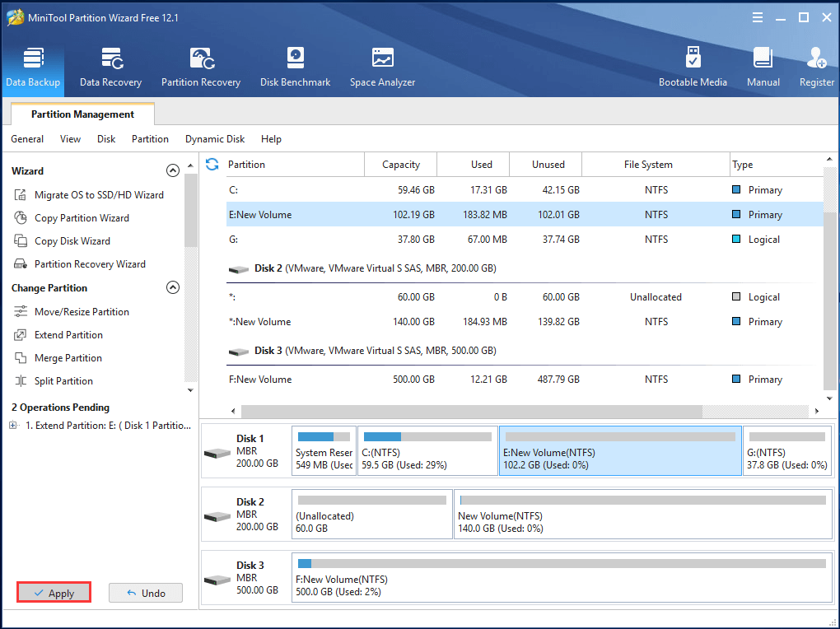Viewport: 840px width, 629px height.
Task: Open Space Analyzer
Action: point(382,68)
